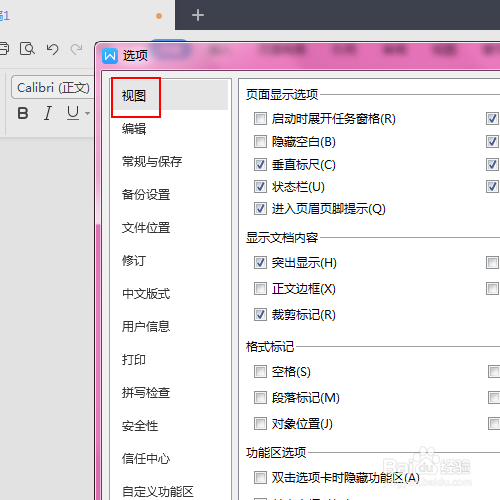Click the WPS icon in dialog title

(x=110, y=56)
